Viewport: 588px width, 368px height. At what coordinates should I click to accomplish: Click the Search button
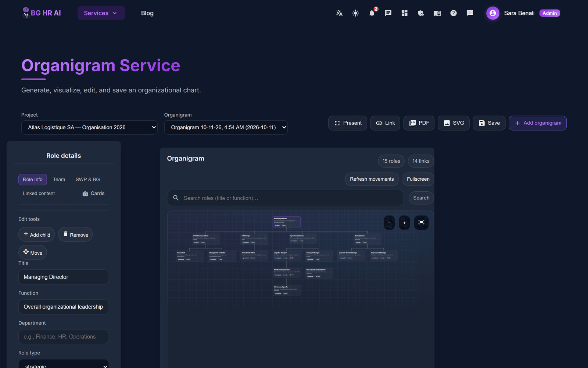421,198
